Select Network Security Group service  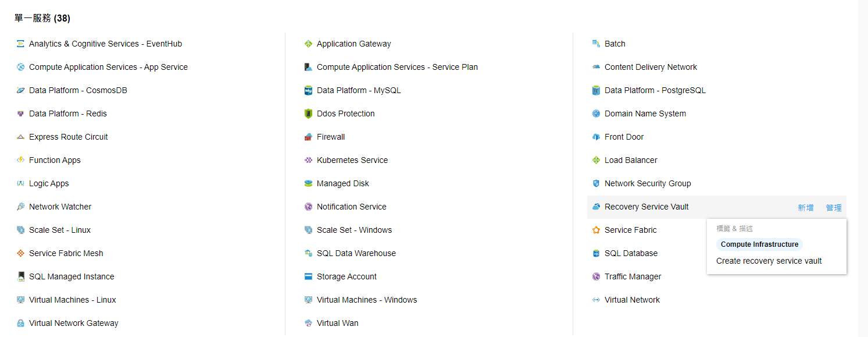pos(648,183)
